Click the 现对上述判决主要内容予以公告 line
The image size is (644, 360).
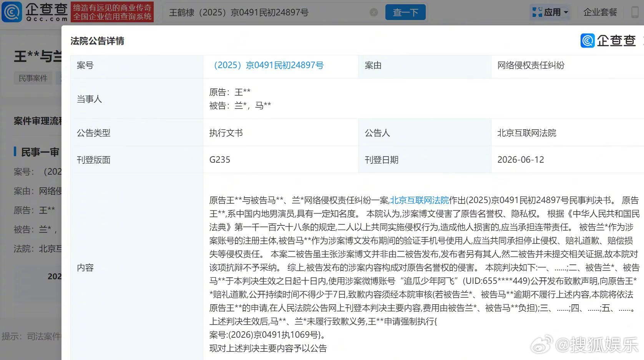pyautogui.click(x=268, y=348)
